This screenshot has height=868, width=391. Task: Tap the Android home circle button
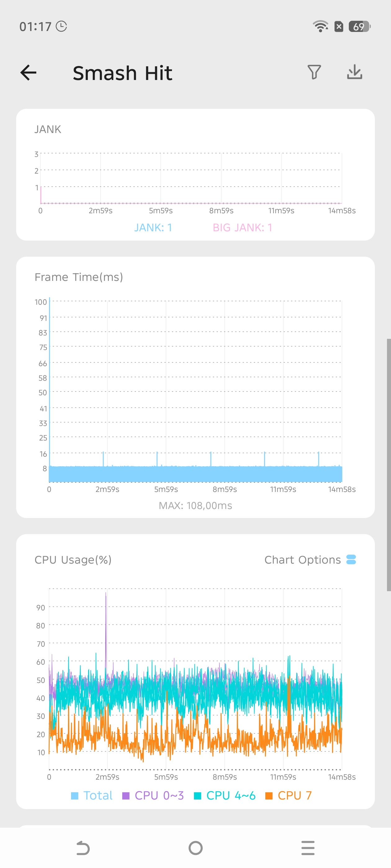coord(196,848)
